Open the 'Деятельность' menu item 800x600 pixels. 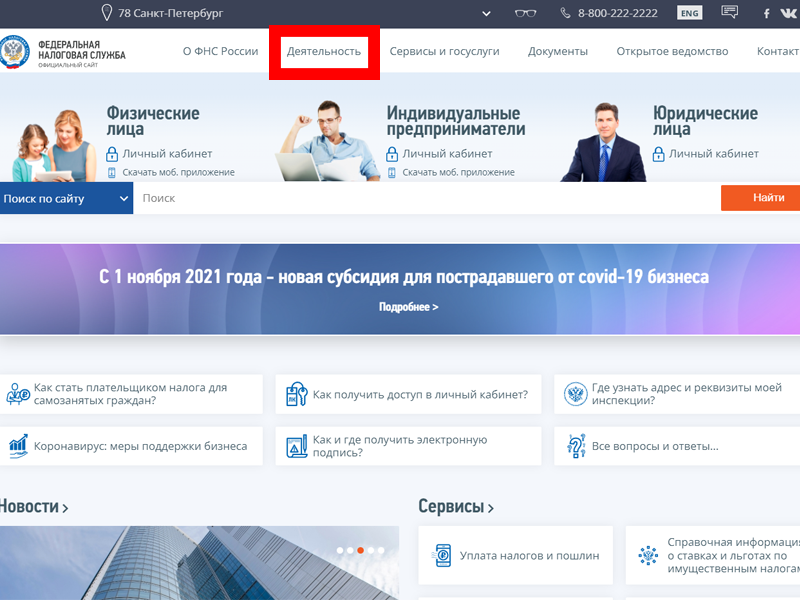click(324, 52)
